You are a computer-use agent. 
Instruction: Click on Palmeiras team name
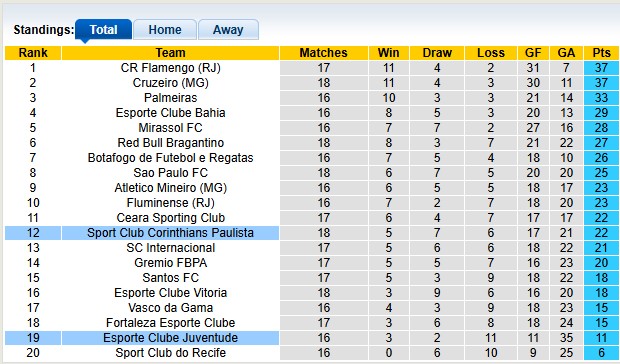pos(170,98)
